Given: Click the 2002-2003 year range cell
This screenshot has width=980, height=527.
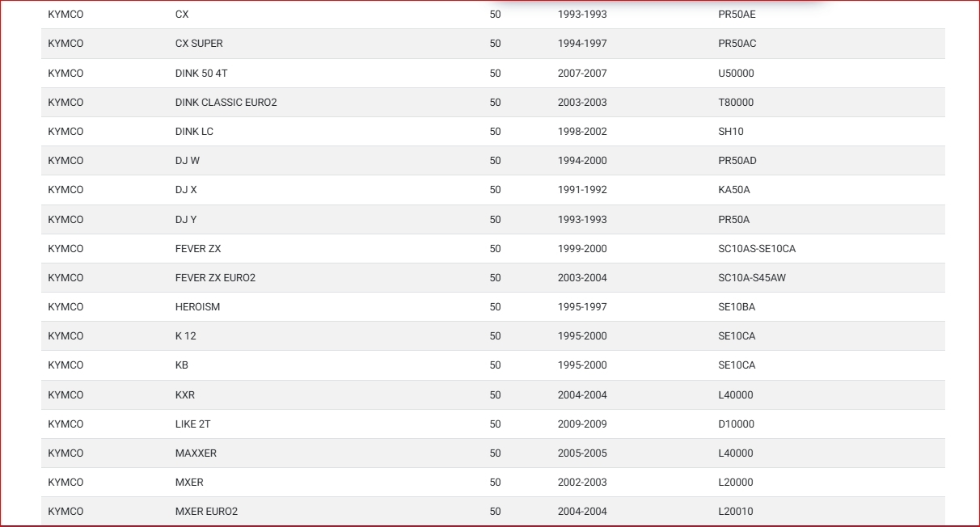Looking at the screenshot, I should coord(582,483).
